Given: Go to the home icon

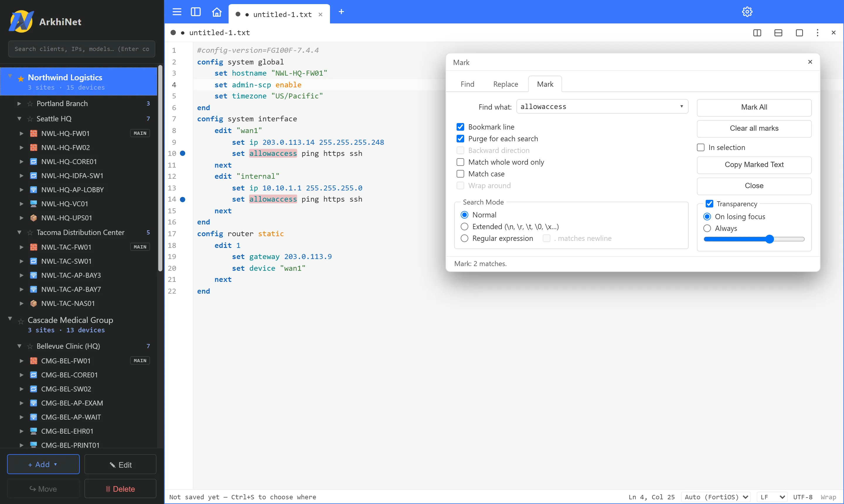Looking at the screenshot, I should tap(217, 12).
